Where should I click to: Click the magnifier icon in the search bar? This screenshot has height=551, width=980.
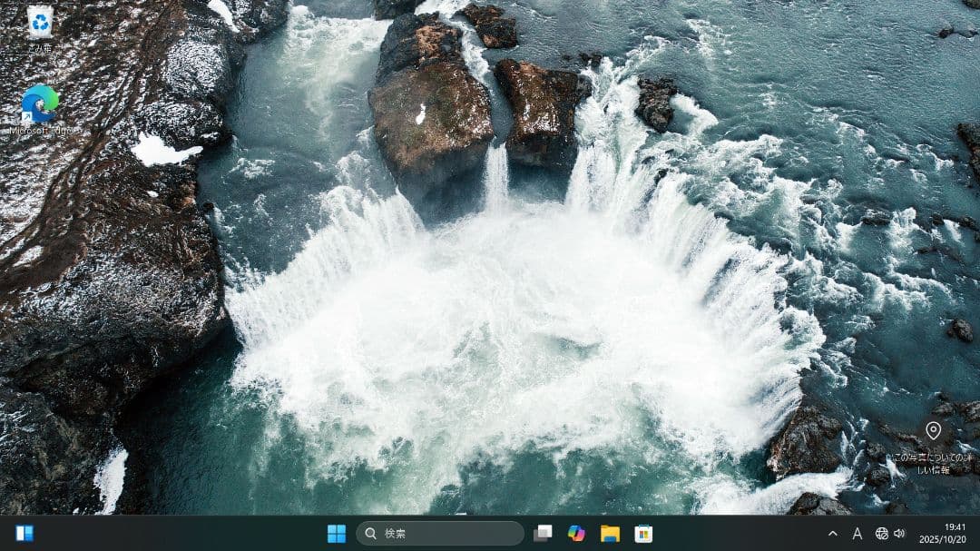[x=370, y=534]
